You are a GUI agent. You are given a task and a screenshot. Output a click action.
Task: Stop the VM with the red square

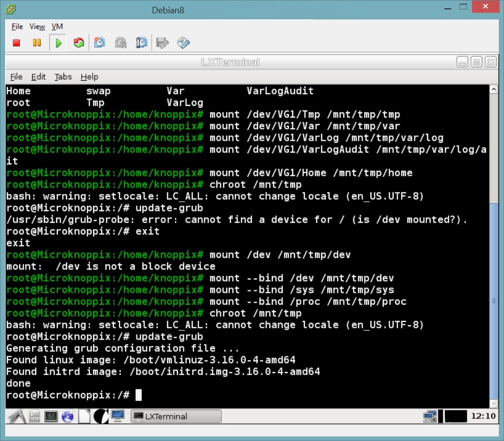[16, 43]
